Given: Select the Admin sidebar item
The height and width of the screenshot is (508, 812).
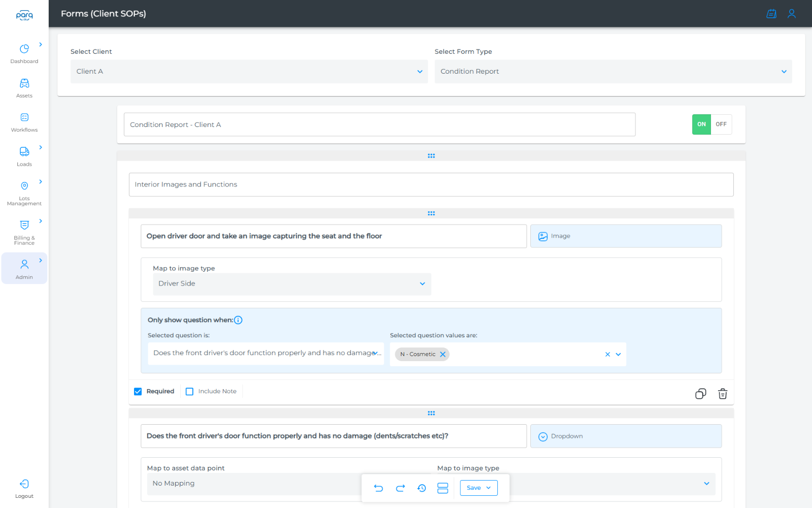Looking at the screenshot, I should (24, 269).
